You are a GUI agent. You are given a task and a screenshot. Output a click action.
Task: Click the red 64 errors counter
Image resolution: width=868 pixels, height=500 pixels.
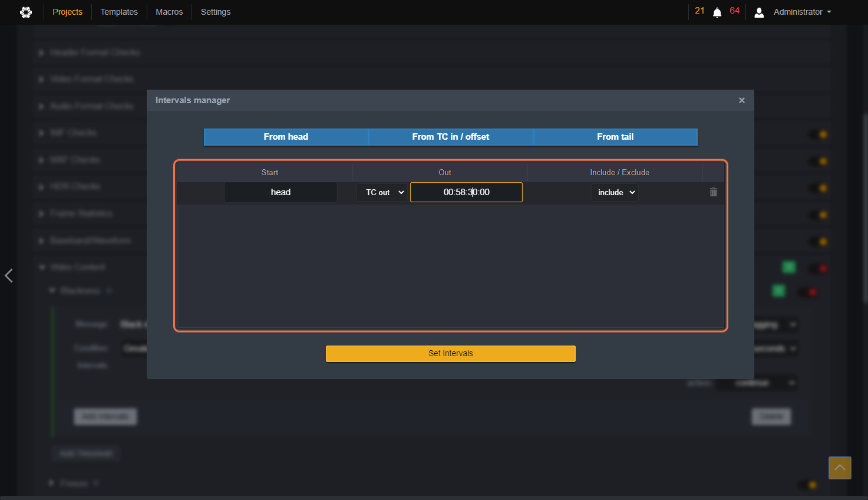pyautogui.click(x=734, y=11)
